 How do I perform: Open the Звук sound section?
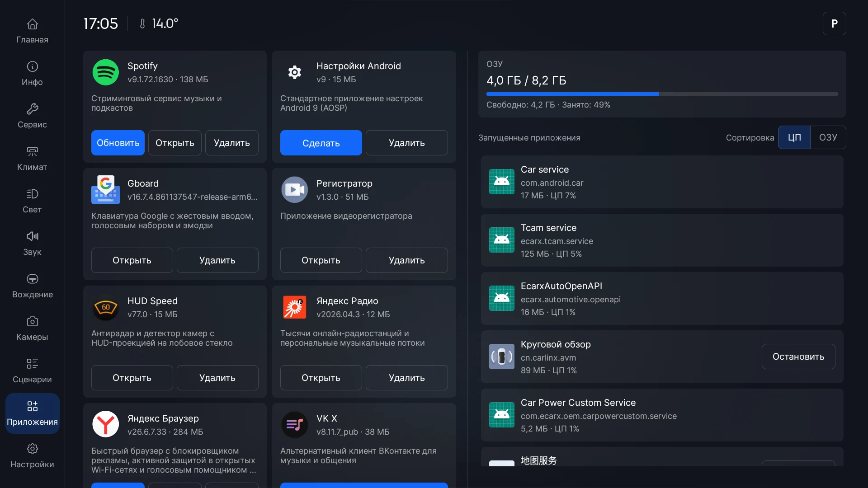pos(32,243)
